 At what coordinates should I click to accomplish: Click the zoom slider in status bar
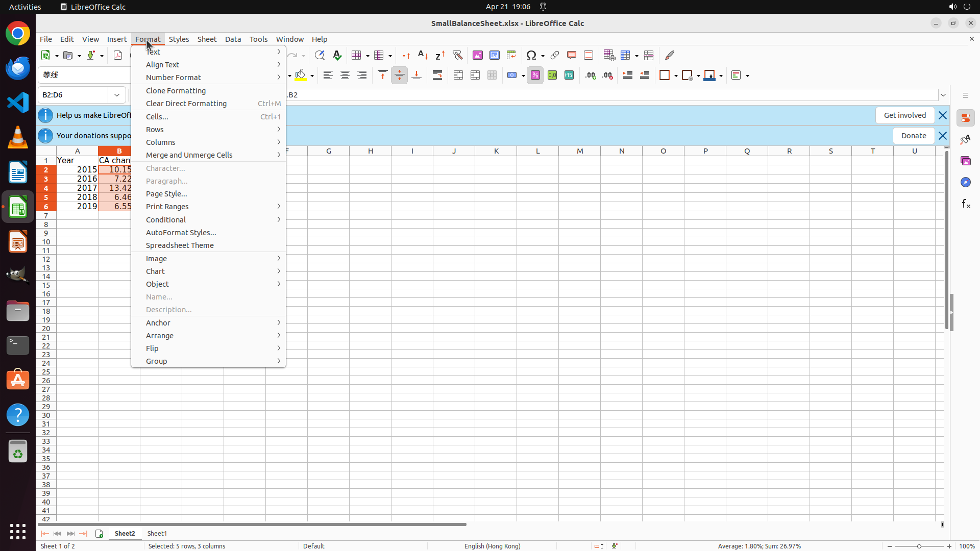click(919, 546)
